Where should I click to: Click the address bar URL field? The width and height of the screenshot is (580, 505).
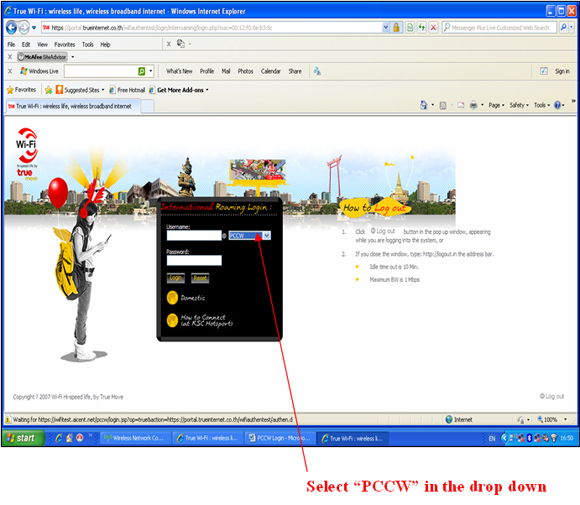[x=212, y=27]
